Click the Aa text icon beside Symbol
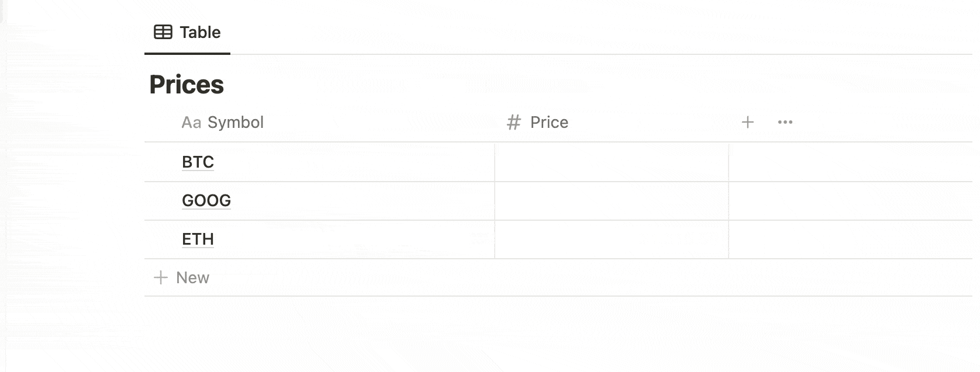This screenshot has height=372, width=980. 191,122
